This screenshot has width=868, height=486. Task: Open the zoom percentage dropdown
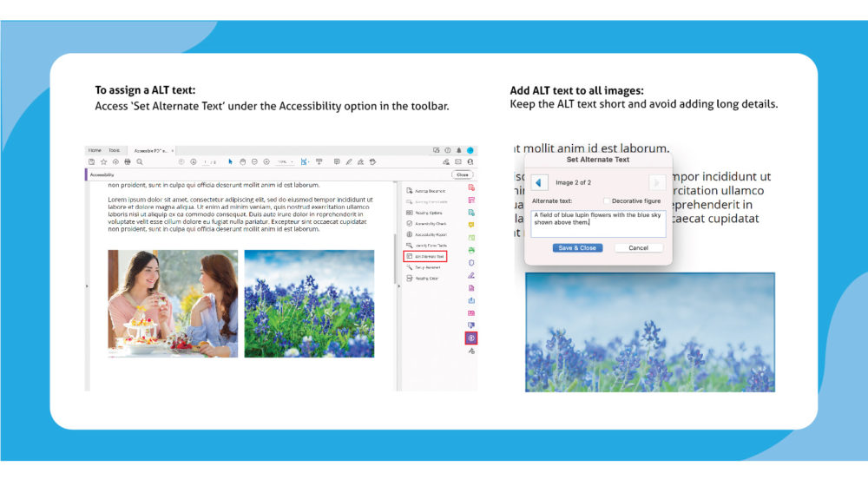(286, 162)
